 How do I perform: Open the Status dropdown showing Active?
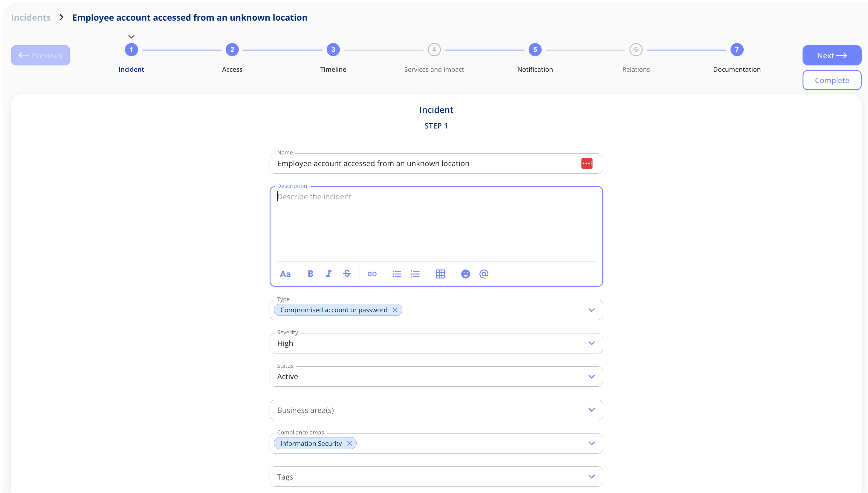coord(436,376)
